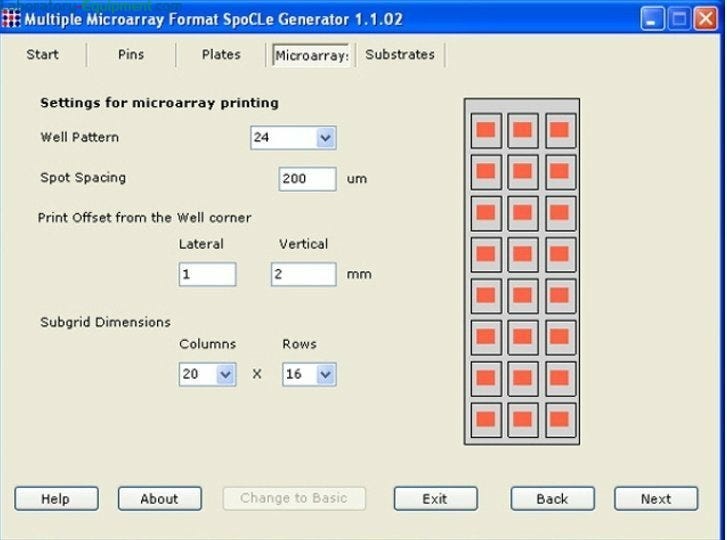Click the Vertical offset input field
Screen dimensions: 727x540
click(303, 274)
